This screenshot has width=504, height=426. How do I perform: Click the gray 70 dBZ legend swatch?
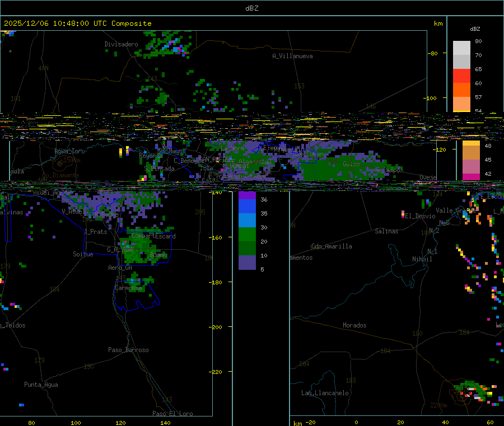(461, 62)
